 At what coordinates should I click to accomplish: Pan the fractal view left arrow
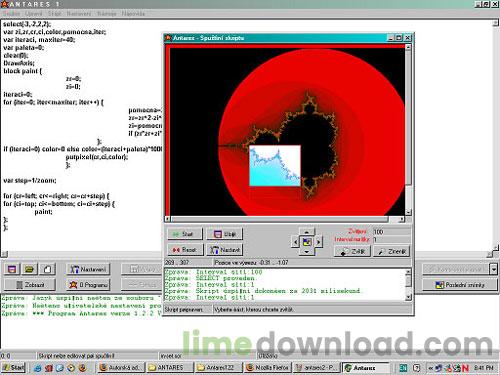pos(295,242)
